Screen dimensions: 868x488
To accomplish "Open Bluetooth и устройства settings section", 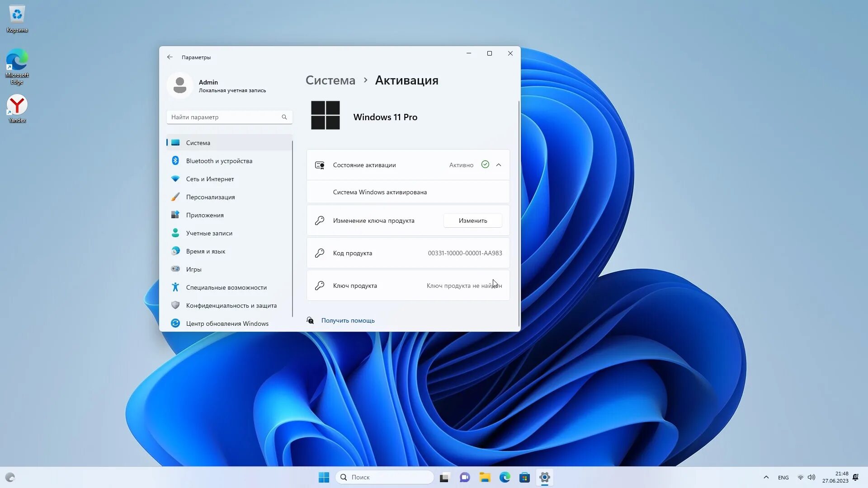I will click(219, 161).
